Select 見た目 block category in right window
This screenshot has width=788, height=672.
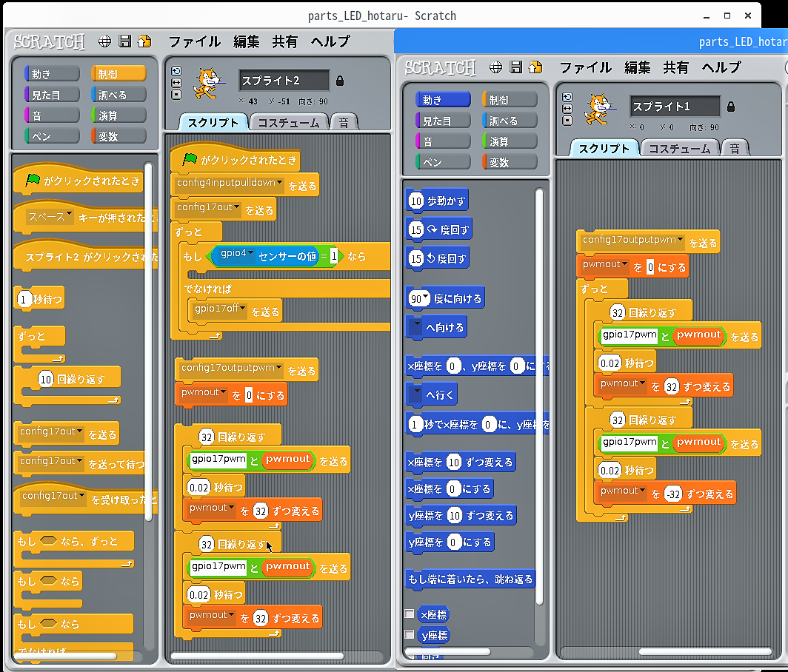click(443, 121)
